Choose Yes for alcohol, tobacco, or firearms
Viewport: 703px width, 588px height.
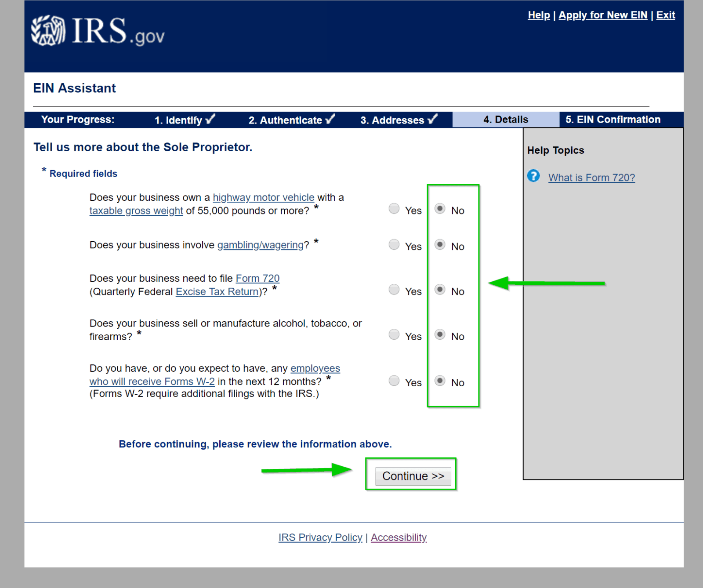(394, 334)
